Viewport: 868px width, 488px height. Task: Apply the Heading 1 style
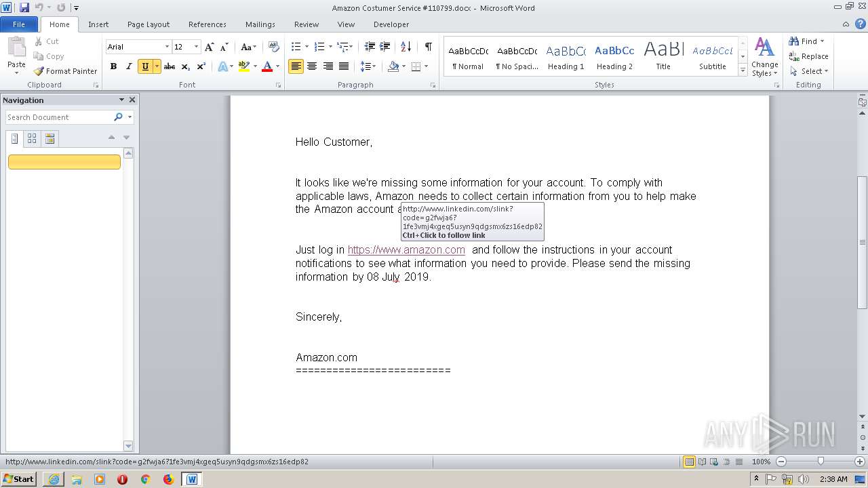[566, 58]
